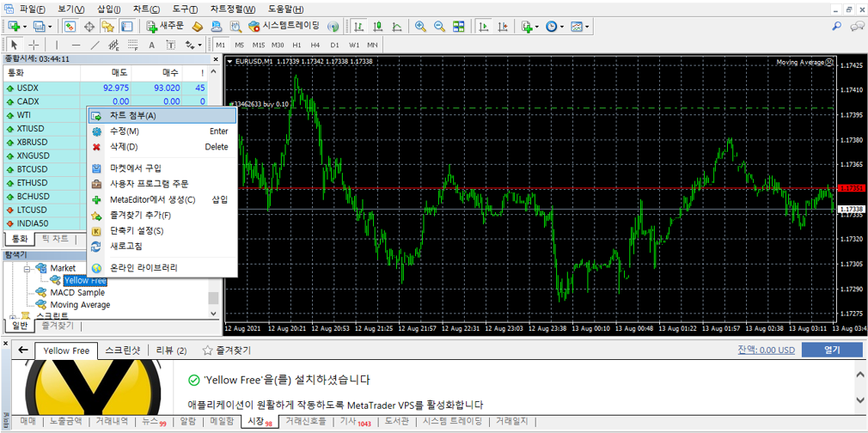
Task: Choose 차트 첨부(A) from context menu
Action: [x=162, y=116]
